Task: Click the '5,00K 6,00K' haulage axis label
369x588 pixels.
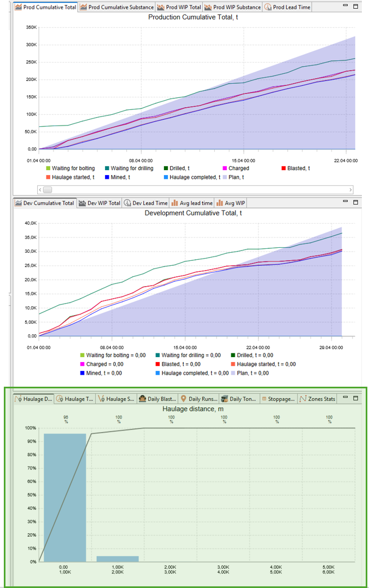Action: click(329, 569)
